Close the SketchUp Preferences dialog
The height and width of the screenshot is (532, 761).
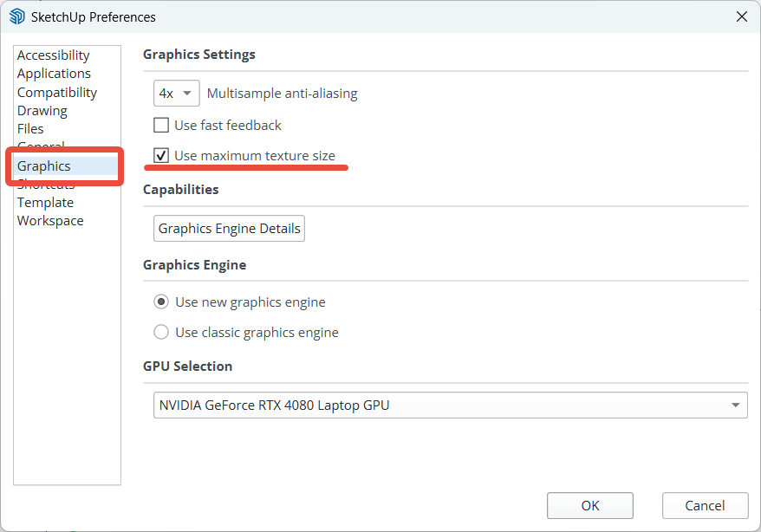pos(741,16)
